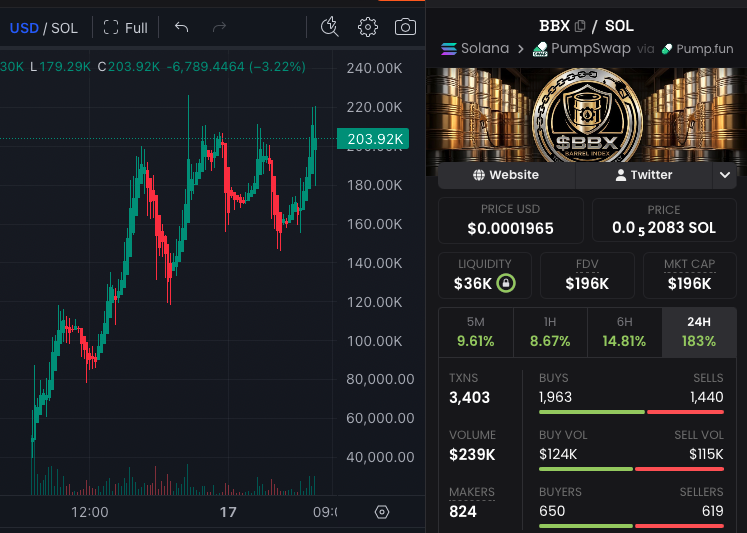The height and width of the screenshot is (533, 747).
Task: Click the Pump.fun pill logo icon
Action: [667, 49]
